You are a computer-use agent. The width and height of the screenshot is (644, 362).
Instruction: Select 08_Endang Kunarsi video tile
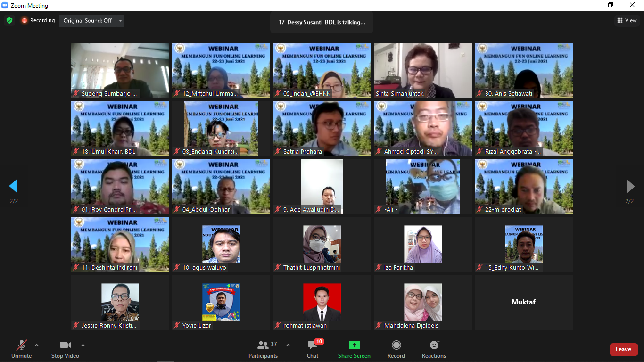221,128
